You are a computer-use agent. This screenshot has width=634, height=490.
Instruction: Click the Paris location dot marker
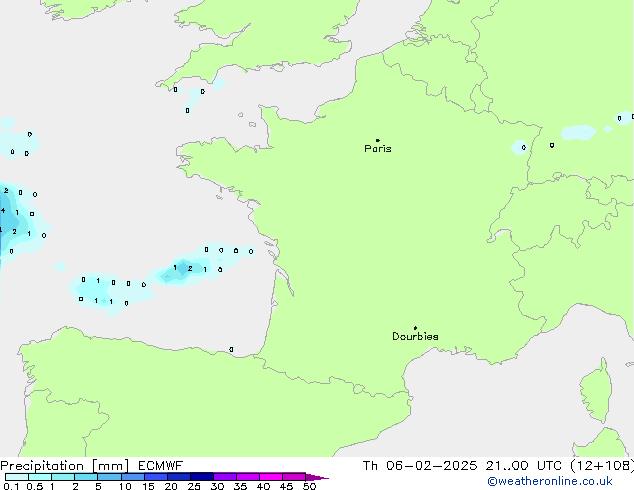coord(378,140)
